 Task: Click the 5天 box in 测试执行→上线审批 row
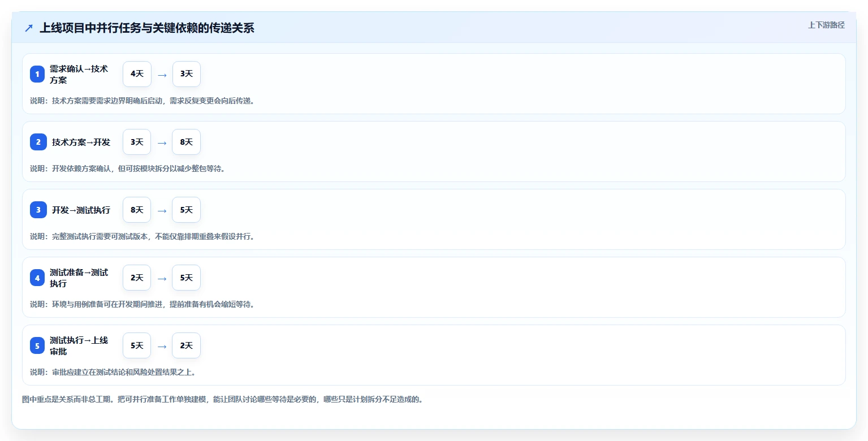[x=137, y=345]
